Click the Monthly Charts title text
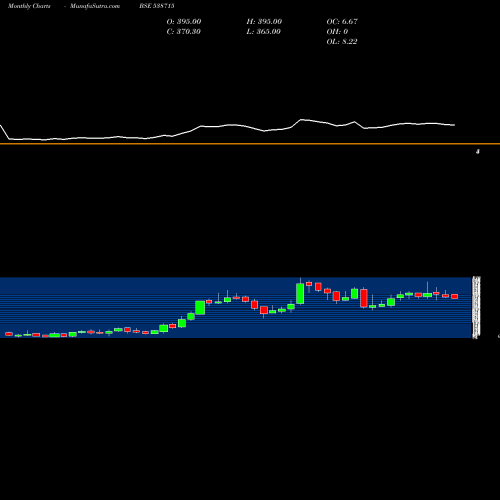Image resolution: width=500 pixels, height=500 pixels. tap(29, 6)
